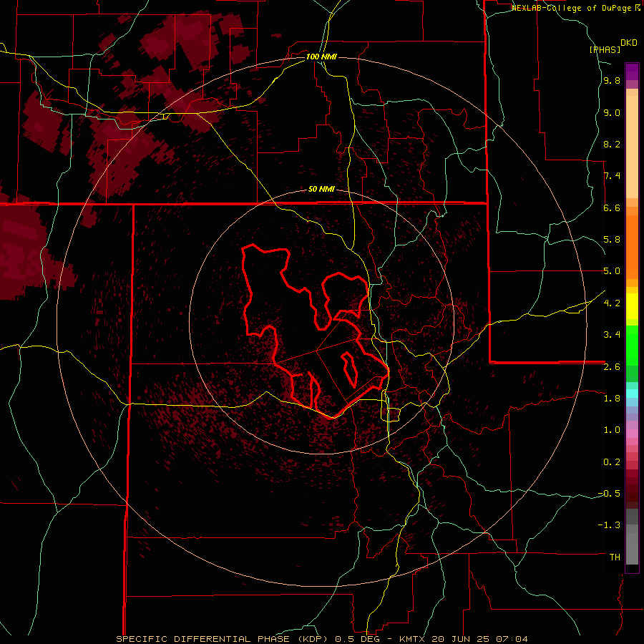Click the 1.0 value on the scale
644x644 pixels.
click(x=612, y=430)
